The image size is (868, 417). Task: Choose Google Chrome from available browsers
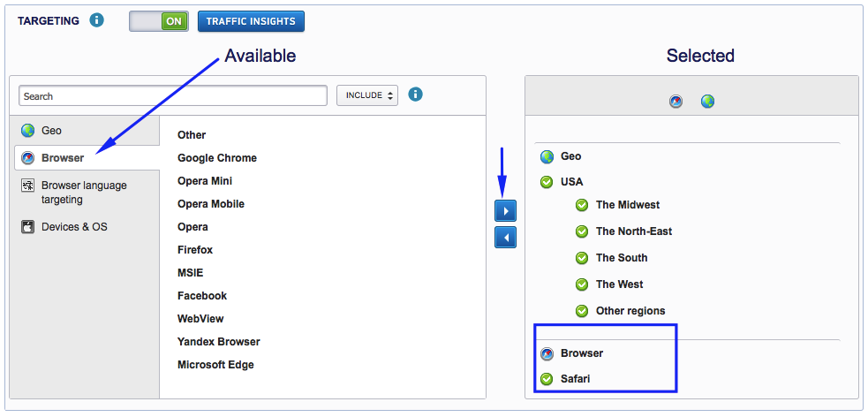217,158
